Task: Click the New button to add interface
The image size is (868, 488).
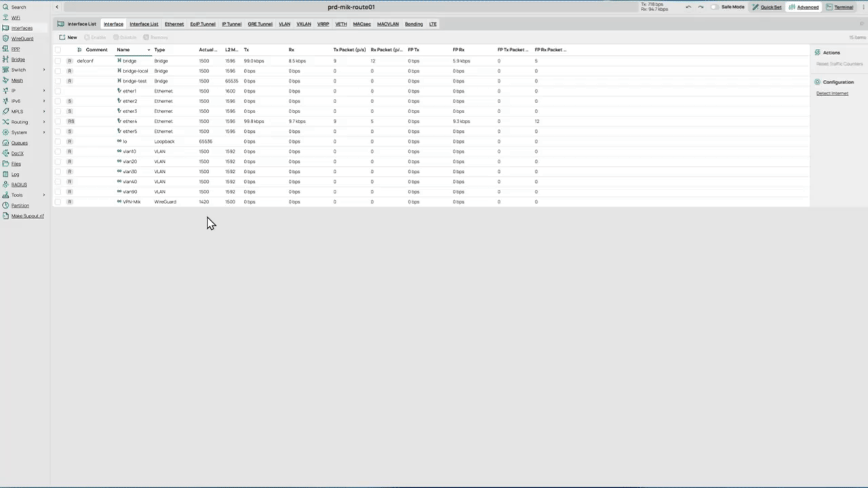Action: click(68, 37)
